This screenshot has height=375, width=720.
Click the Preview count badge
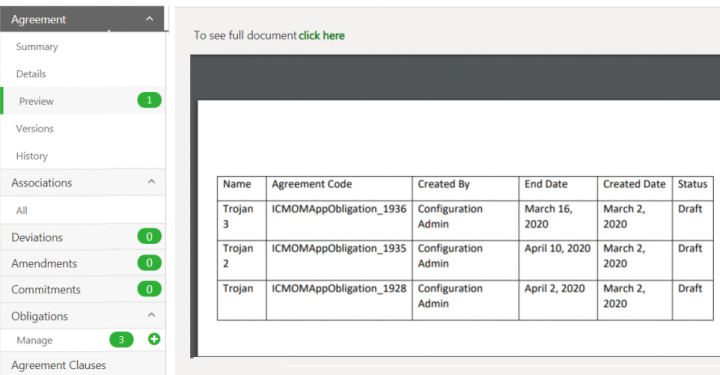point(149,100)
